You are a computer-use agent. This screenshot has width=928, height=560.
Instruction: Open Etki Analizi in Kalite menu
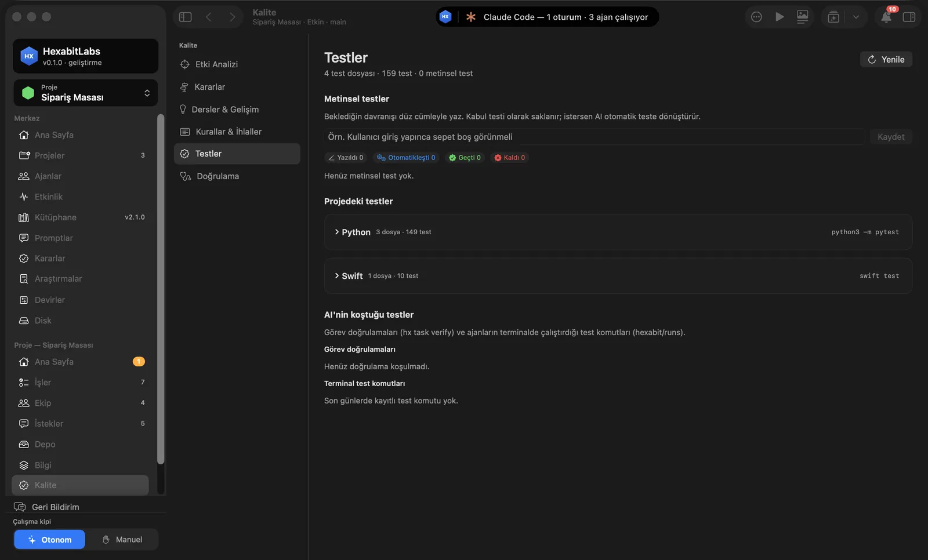click(237, 64)
